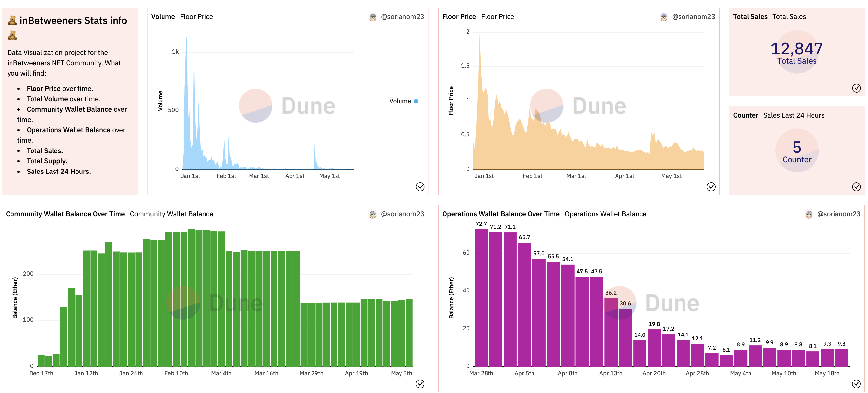Open the Volume chart title link
Image resolution: width=868 pixels, height=393 pixels.
click(x=163, y=17)
